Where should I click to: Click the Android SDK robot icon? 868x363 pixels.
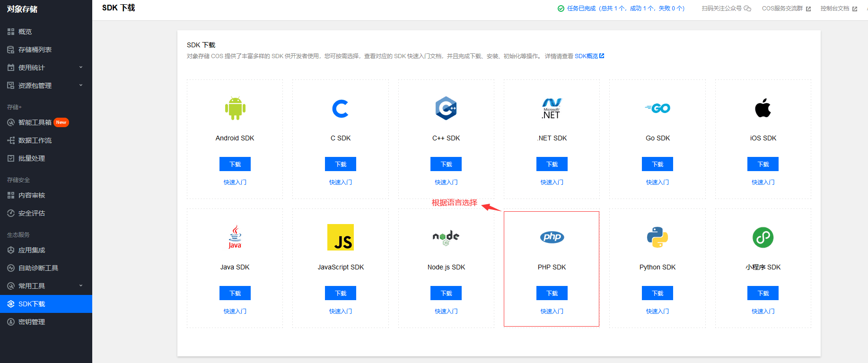pyautogui.click(x=235, y=108)
